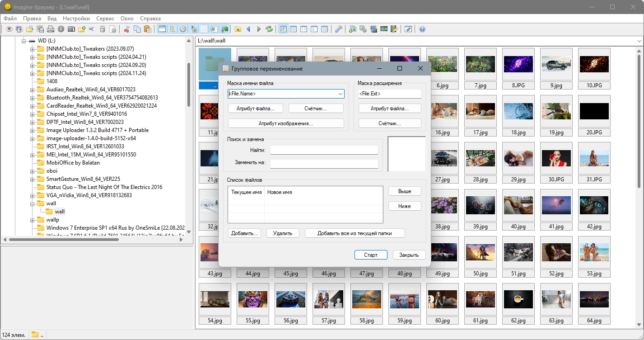Open settings via the wrench icon
Viewport: 644px width, 340px height.
click(x=338, y=29)
